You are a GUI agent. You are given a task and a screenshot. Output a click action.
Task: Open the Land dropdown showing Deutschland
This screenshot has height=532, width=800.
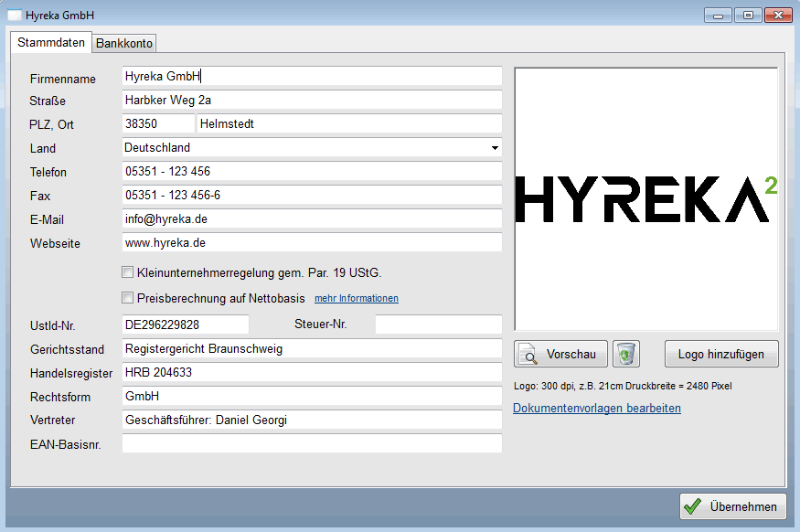[x=312, y=148]
